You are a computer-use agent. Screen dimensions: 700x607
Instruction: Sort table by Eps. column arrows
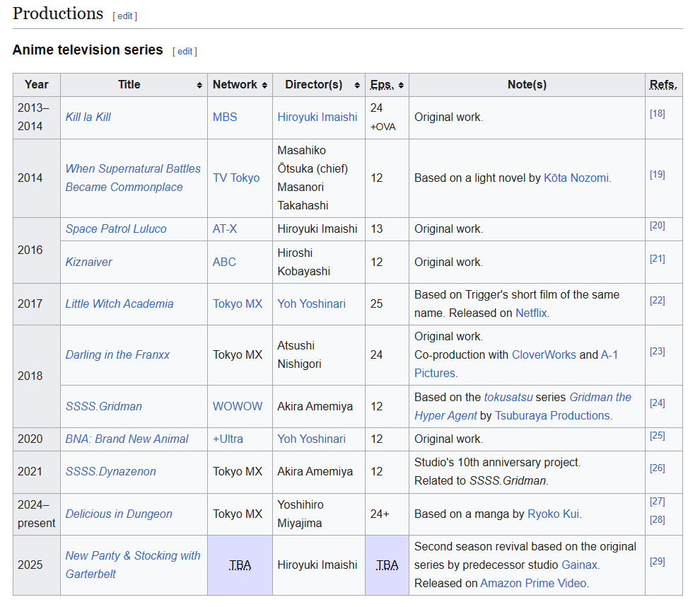pos(401,86)
